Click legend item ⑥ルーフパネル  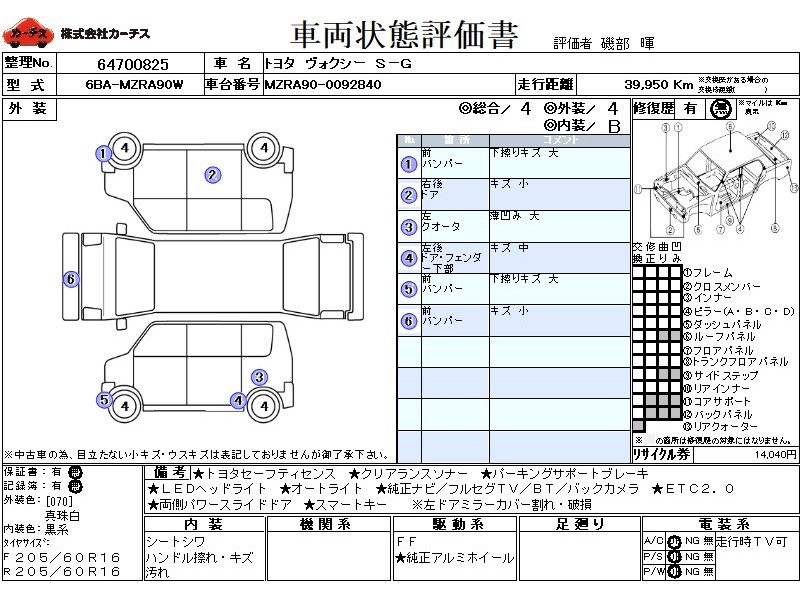(719, 337)
